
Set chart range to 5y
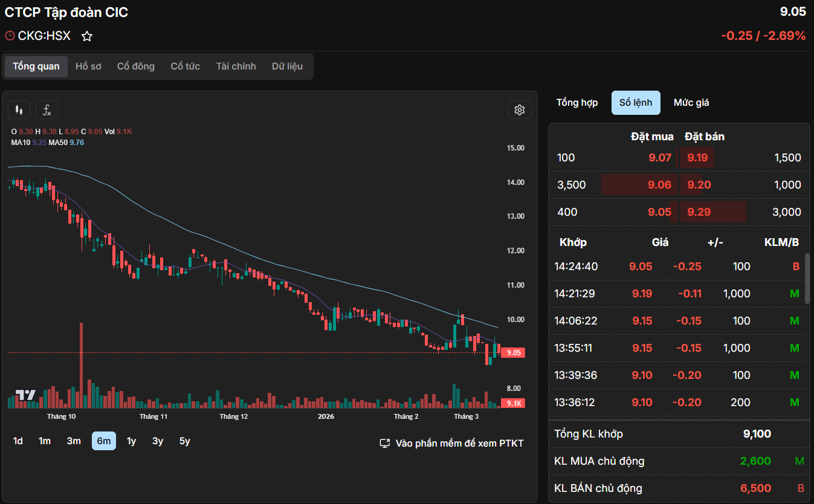pos(184,441)
